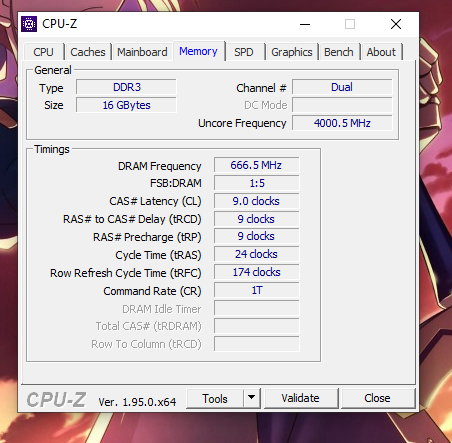Open the About tab
This screenshot has height=443, width=452.
[381, 52]
